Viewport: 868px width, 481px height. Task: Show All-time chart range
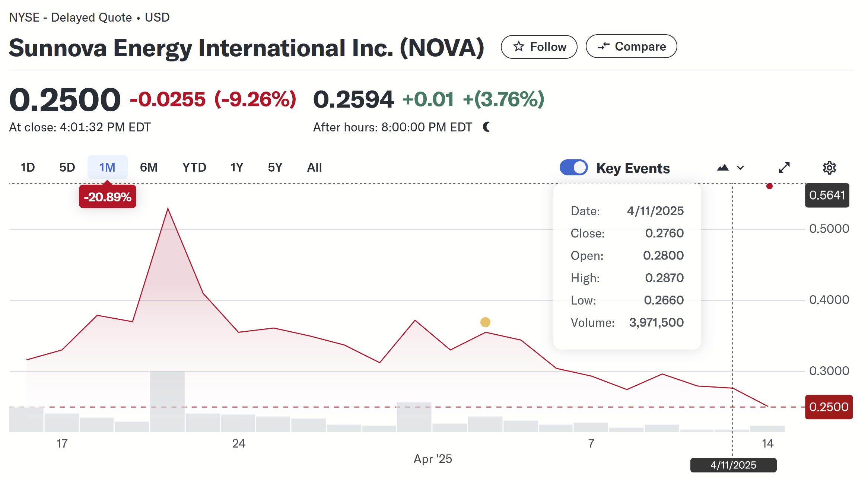click(314, 168)
